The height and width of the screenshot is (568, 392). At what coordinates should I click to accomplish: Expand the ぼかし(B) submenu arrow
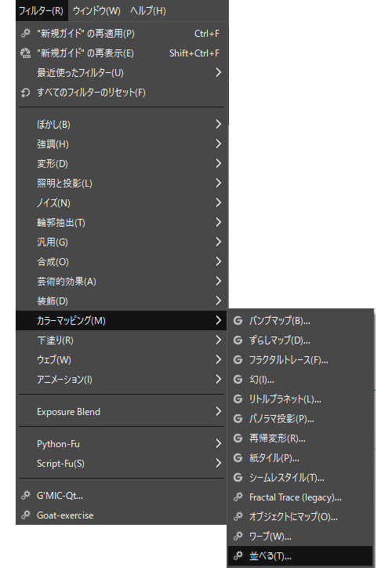218,124
